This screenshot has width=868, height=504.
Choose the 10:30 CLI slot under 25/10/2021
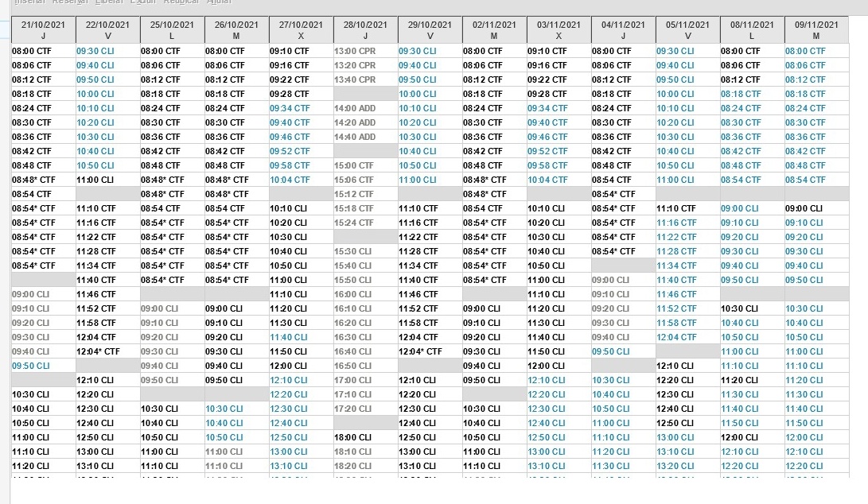172,409
